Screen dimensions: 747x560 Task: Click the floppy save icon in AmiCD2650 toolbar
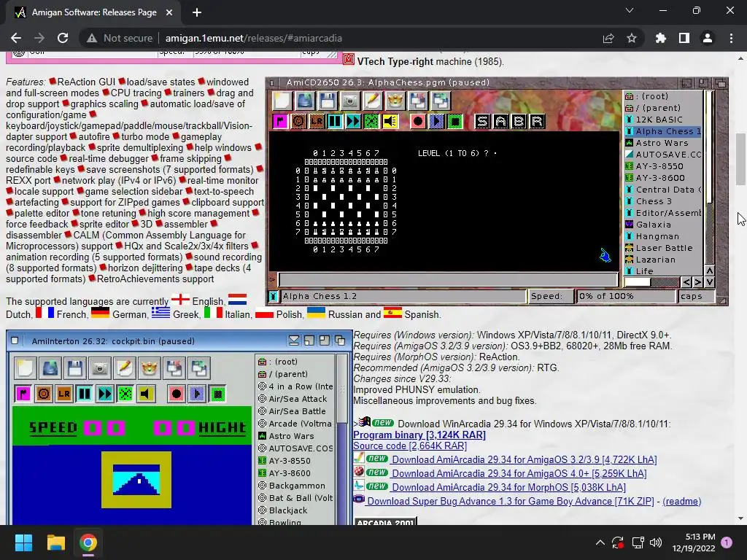(328, 101)
